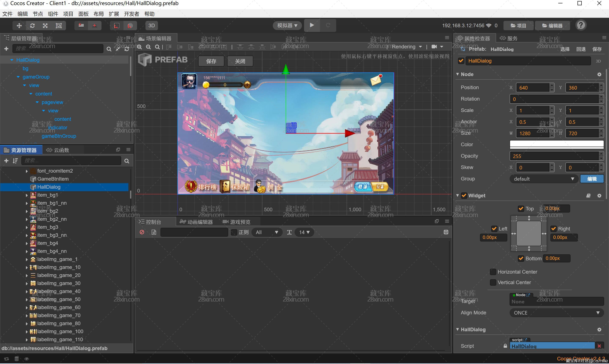The height and width of the screenshot is (364, 609).
Task: Click the 保存 button in prefab scene
Action: [x=211, y=61]
